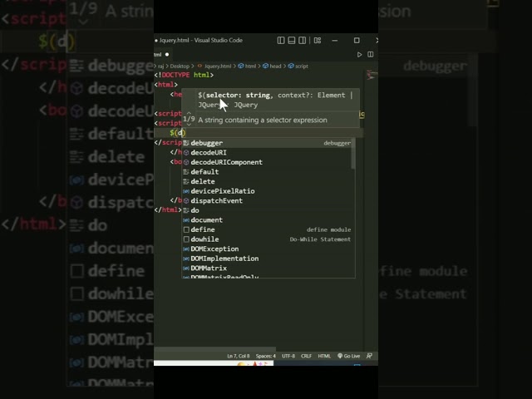The width and height of the screenshot is (532, 399).
Task: Click the snippet icon beside dowhile
Action: click(186, 239)
